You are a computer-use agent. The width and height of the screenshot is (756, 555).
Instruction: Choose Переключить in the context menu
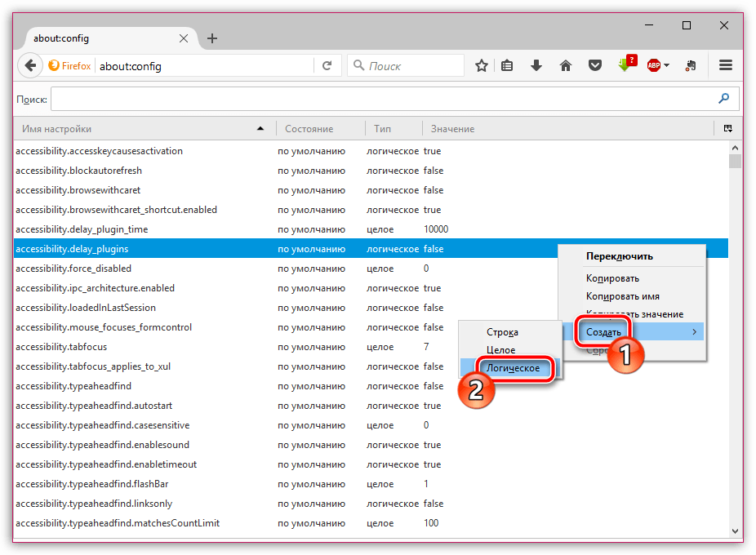(x=619, y=255)
